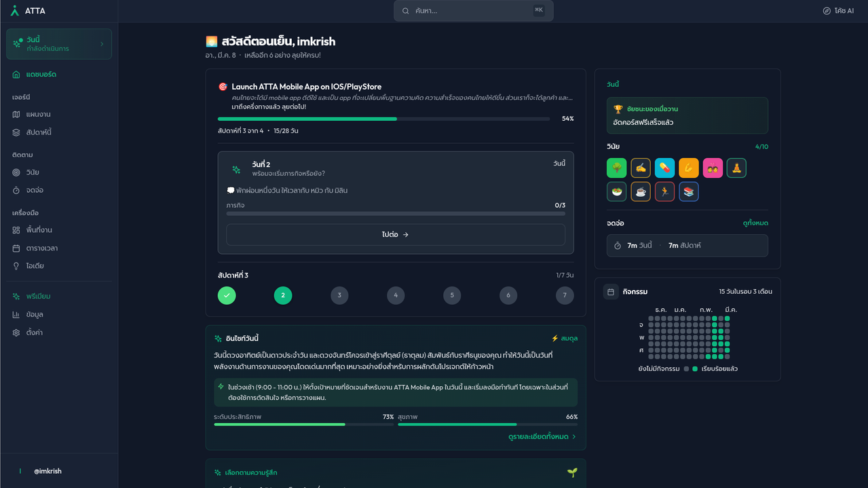Click the stopwatch icon in focus summary
Screen dimensions: 868x488
618,246
